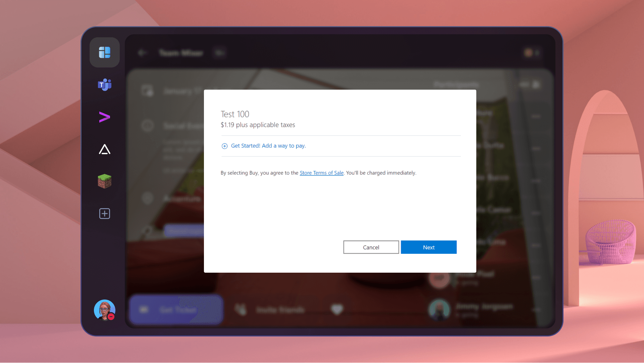Screen dimensions: 644x363
Task: Open the Store Terms of Sale link
Action: pyautogui.click(x=321, y=173)
